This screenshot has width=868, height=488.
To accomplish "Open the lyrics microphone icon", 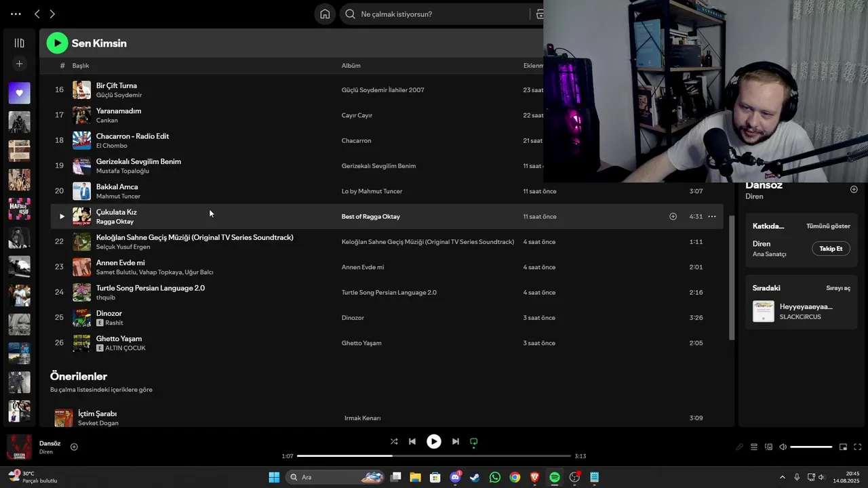I will point(739,447).
